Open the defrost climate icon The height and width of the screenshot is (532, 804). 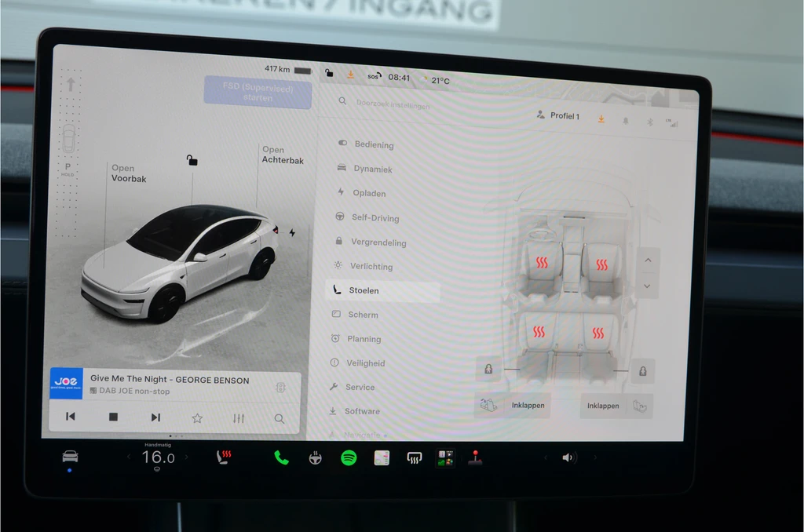click(x=415, y=457)
